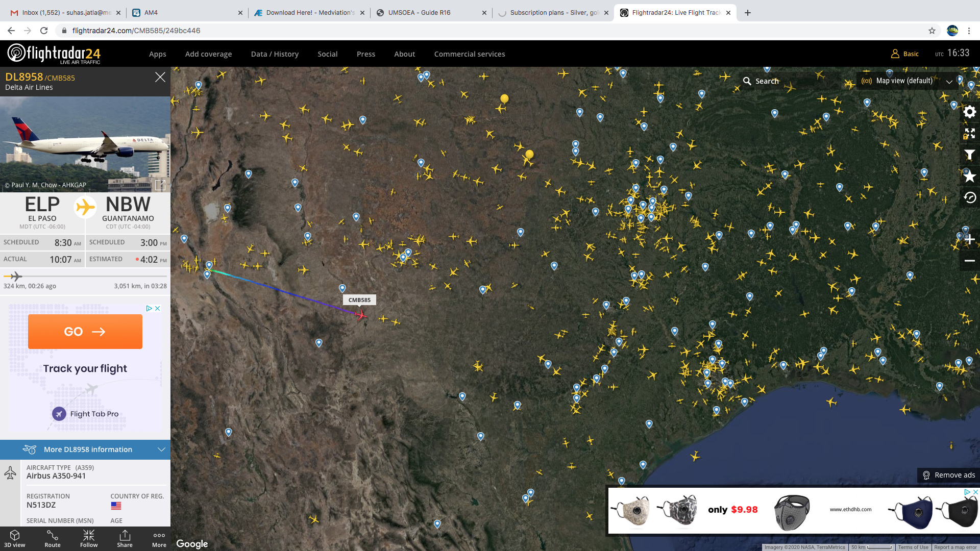Image resolution: width=980 pixels, height=551 pixels.
Task: Click the orange GO button
Action: pyautogui.click(x=85, y=332)
